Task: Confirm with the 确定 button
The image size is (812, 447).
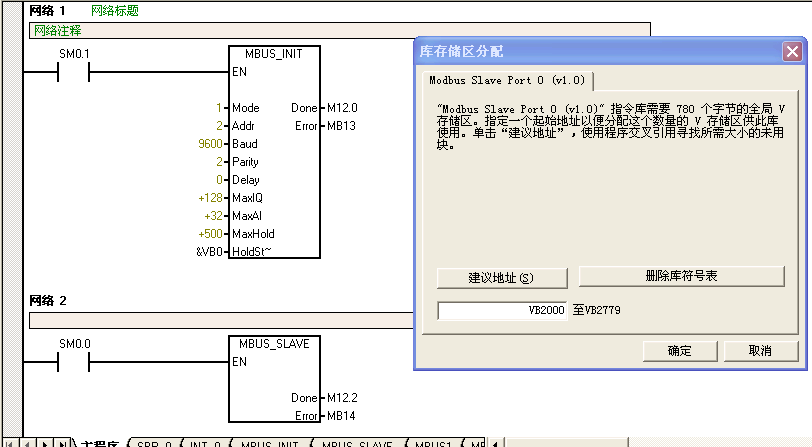Action: [x=679, y=351]
